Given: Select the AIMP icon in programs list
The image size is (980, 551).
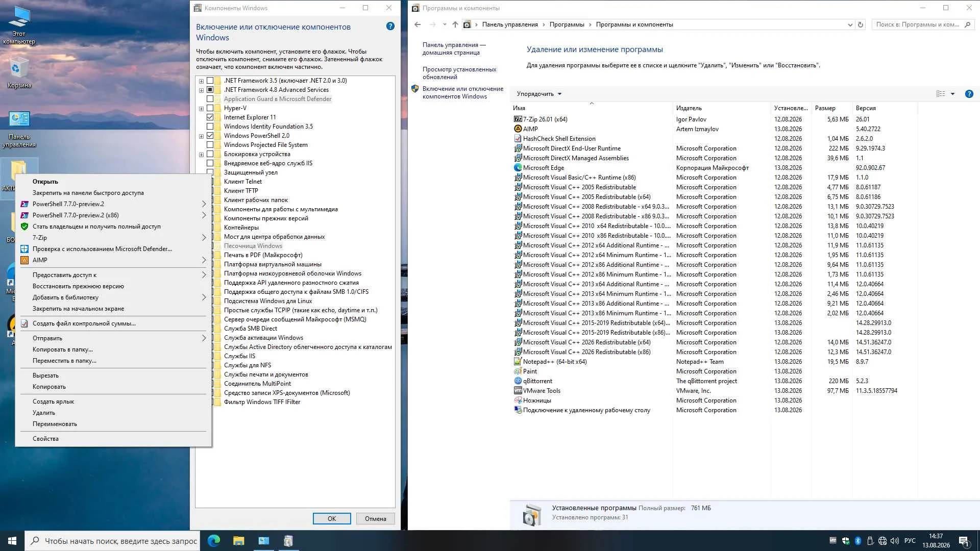Looking at the screenshot, I should pos(518,129).
